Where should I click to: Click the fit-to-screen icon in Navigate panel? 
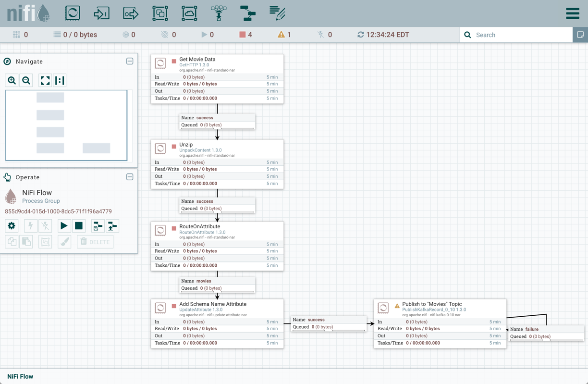click(x=45, y=80)
